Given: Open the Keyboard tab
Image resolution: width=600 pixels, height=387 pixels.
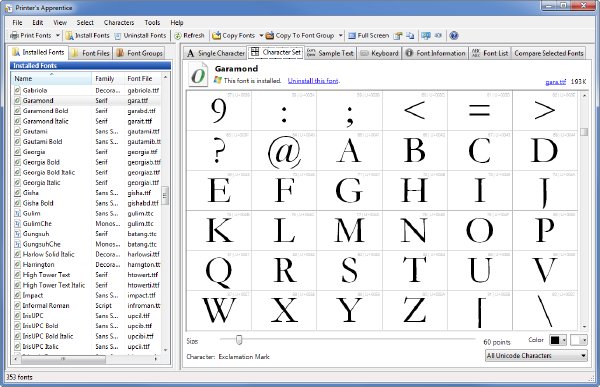Looking at the screenshot, I should click(x=379, y=53).
